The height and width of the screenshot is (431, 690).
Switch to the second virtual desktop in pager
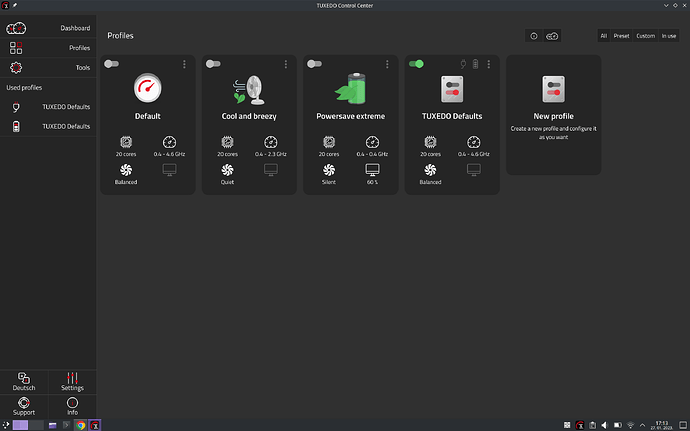pos(36,425)
